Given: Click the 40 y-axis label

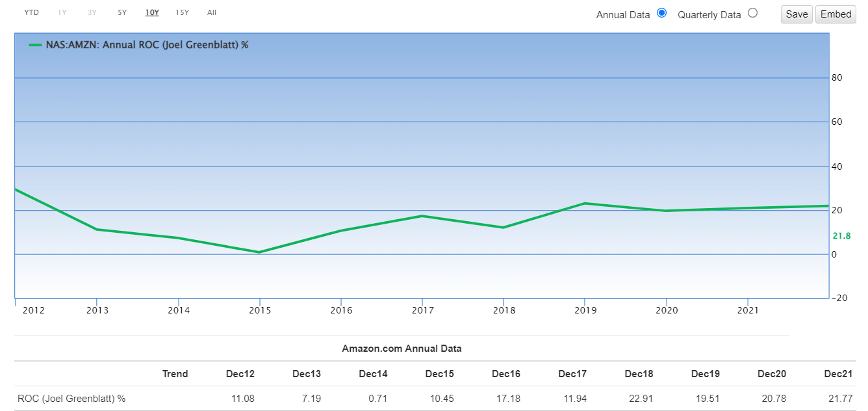Looking at the screenshot, I should tap(837, 166).
